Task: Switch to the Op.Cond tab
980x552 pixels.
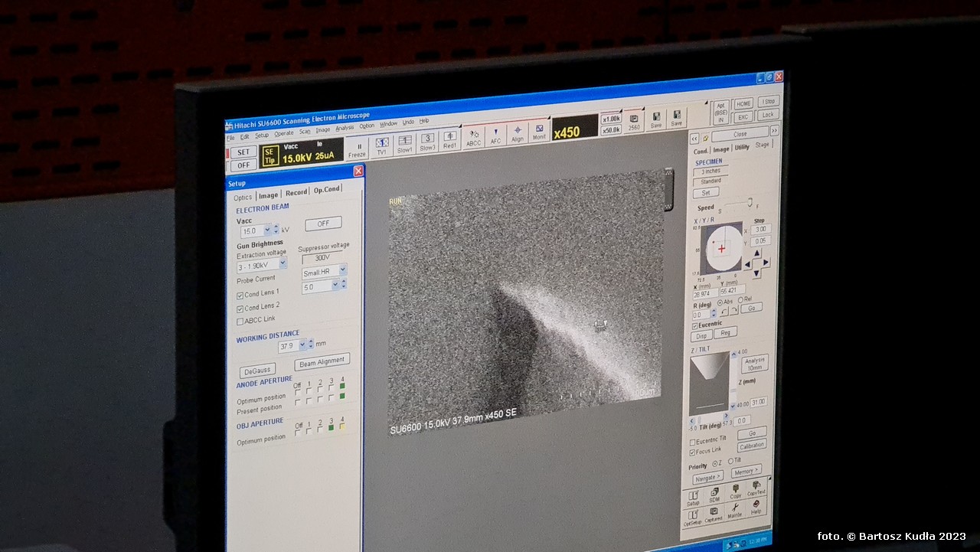Action: tap(327, 189)
